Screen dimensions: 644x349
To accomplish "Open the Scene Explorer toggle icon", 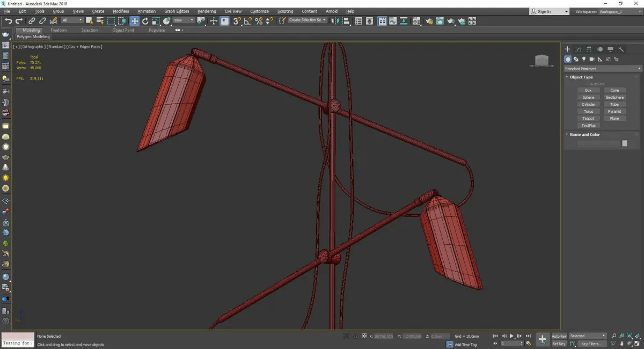I will coord(358,21).
